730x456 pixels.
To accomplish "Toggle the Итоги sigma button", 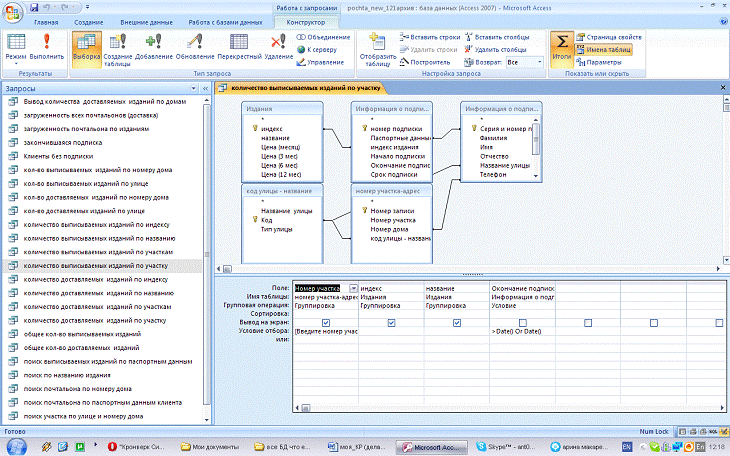I will (x=562, y=46).
